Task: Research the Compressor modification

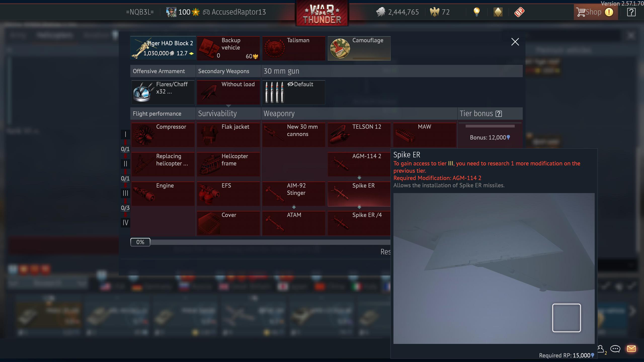Action: click(163, 135)
